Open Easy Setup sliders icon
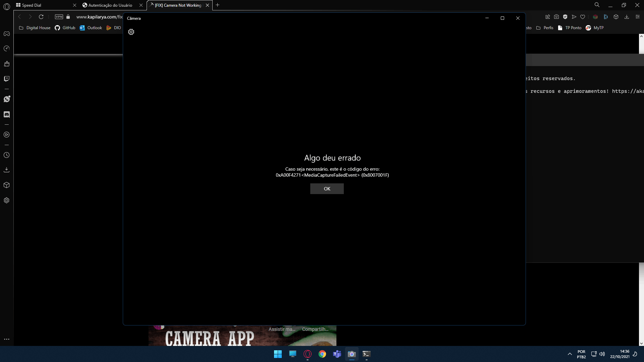Viewport: 644px width, 362px height. (x=638, y=17)
